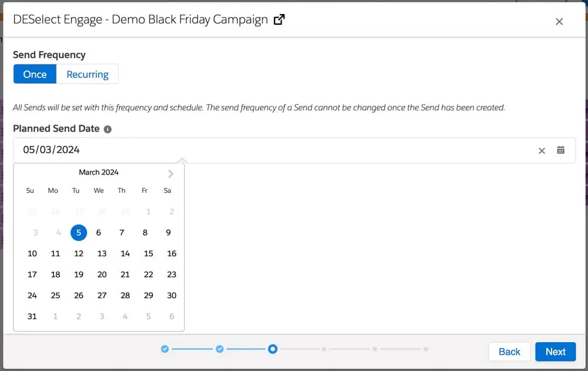Jump to the fourth progress step
This screenshot has width=588, height=371.
click(323, 349)
